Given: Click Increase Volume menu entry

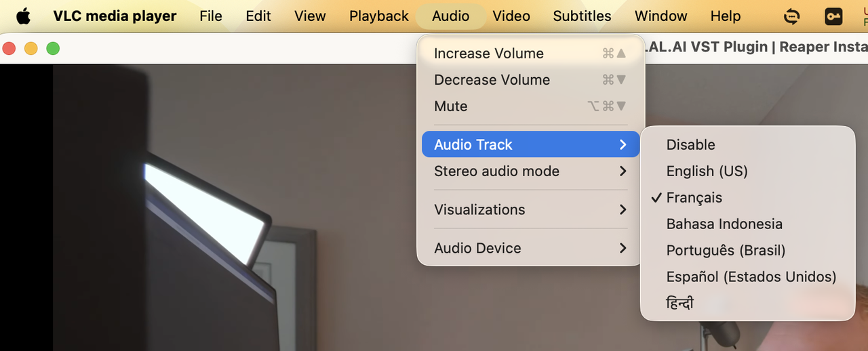Looking at the screenshot, I should [530, 53].
